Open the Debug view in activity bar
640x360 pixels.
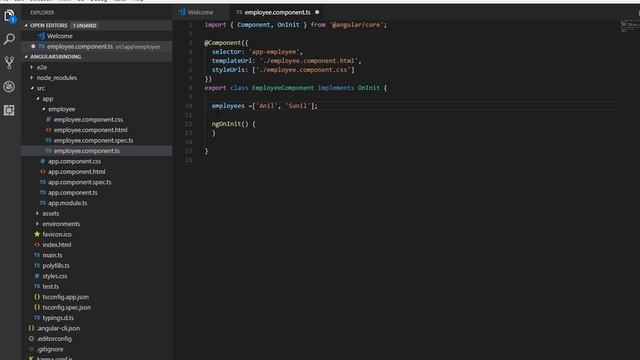click(x=9, y=87)
